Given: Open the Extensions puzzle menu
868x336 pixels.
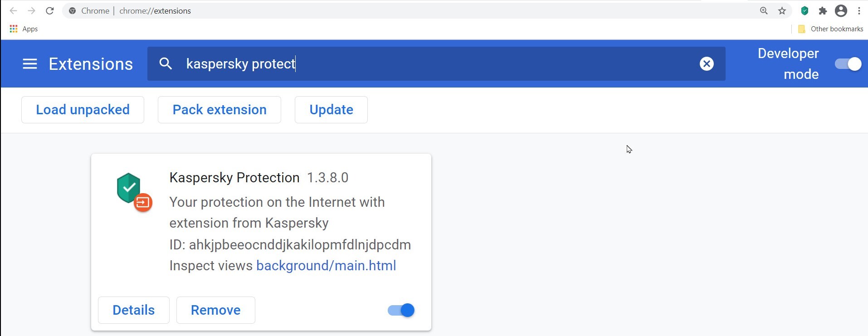Looking at the screenshot, I should tap(823, 11).
